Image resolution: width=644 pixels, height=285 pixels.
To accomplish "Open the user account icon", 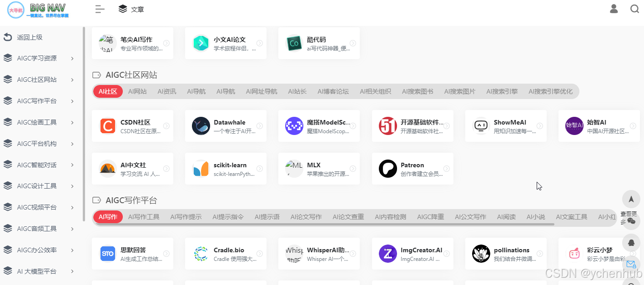I will [614, 9].
